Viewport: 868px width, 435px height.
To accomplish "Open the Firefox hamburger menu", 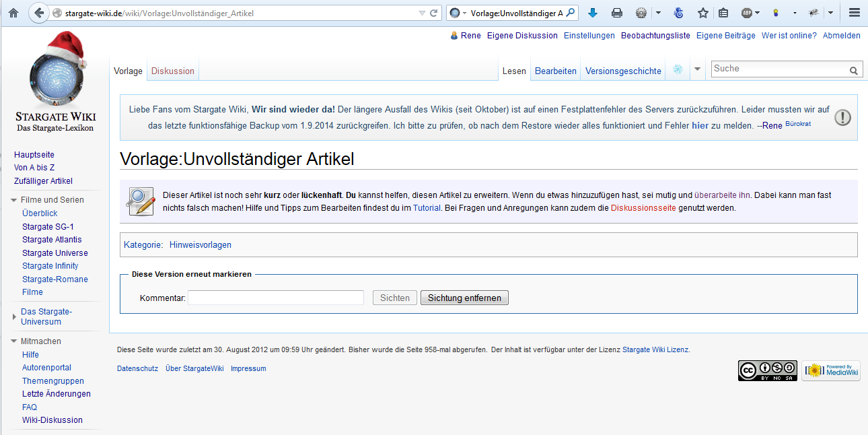I will (855, 13).
